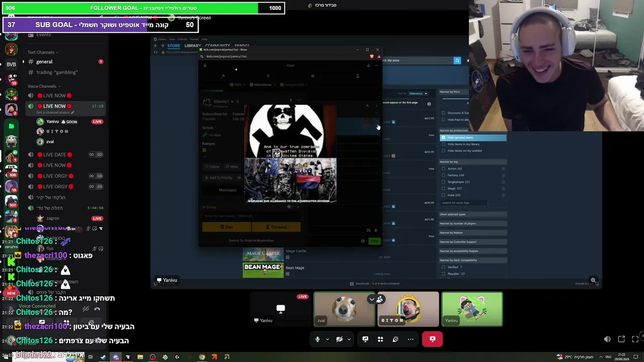Open the soundboard button
Viewport: 644px width, 362px height.
[x=395, y=339]
